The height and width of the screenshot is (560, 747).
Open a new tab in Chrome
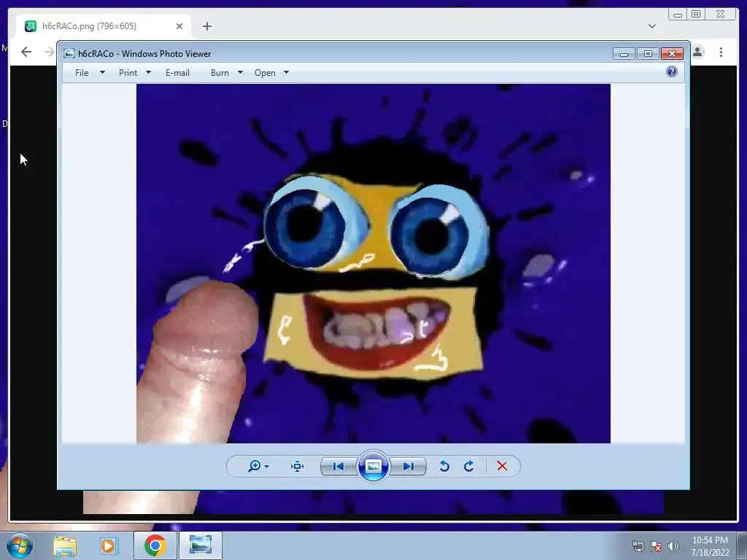click(206, 26)
